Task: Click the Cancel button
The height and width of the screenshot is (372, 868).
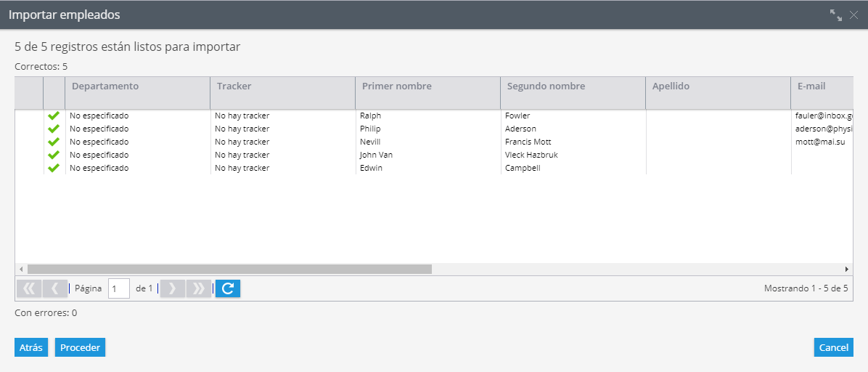Action: (834, 347)
